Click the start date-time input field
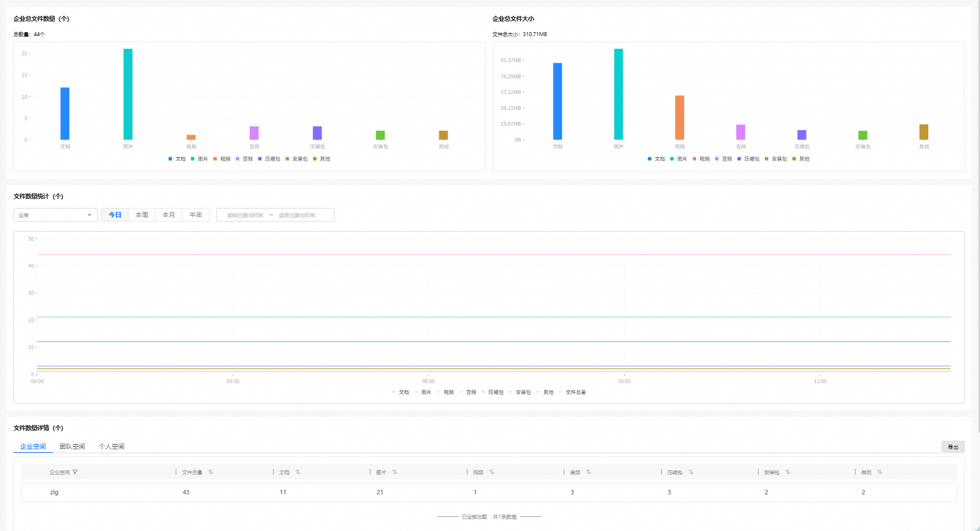This screenshot has height=531, width=980. pyautogui.click(x=245, y=215)
